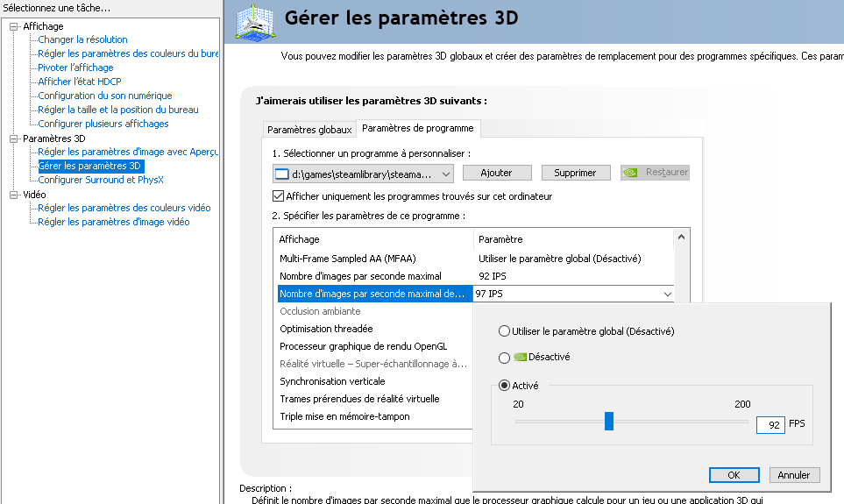Open Changer la résolution in the task tree
The image size is (844, 504).
point(82,39)
